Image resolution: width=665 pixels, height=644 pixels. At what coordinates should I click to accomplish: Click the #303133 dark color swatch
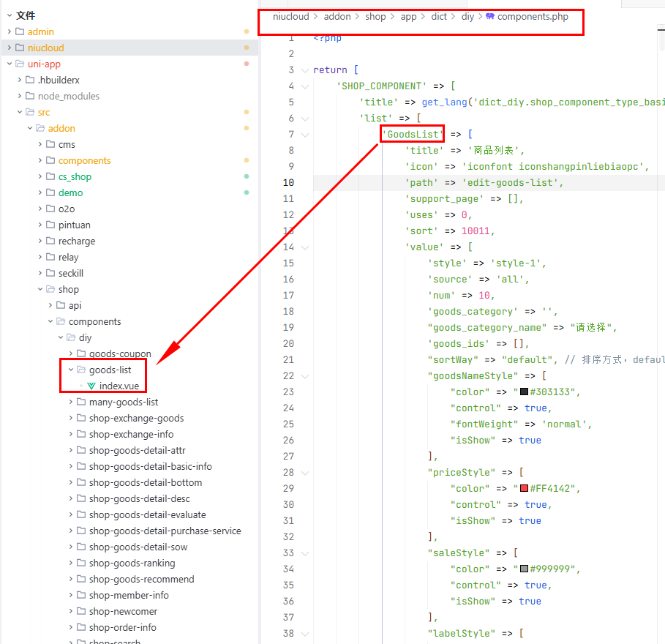(524, 392)
